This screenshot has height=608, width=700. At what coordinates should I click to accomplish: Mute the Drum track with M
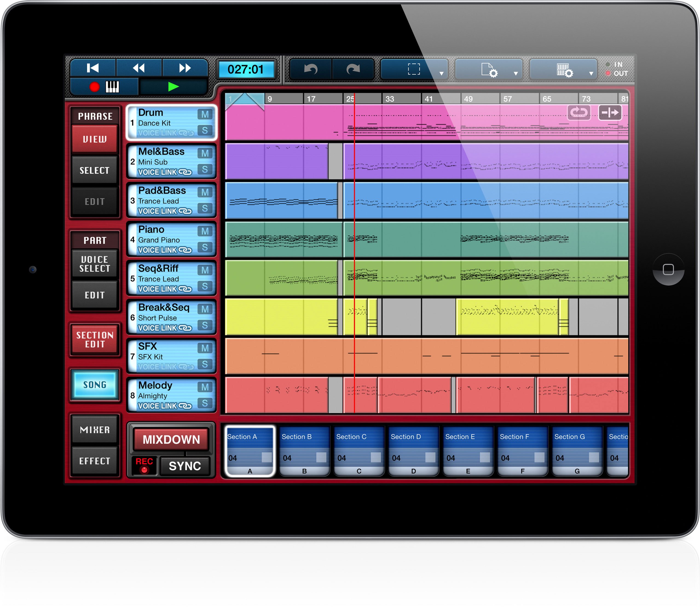pyautogui.click(x=205, y=114)
